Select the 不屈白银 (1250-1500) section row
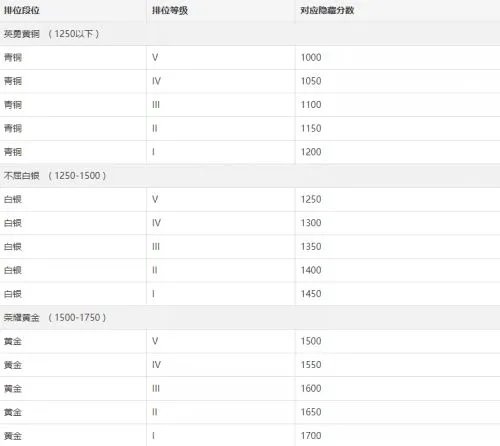 [x=250, y=176]
